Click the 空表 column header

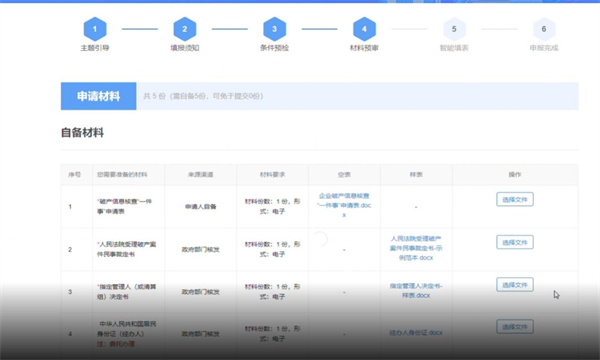pos(344,174)
